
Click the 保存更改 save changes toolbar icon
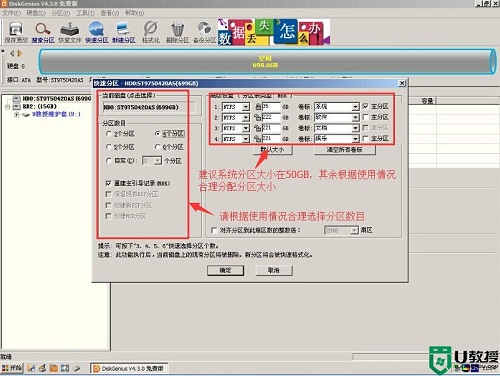[x=16, y=32]
